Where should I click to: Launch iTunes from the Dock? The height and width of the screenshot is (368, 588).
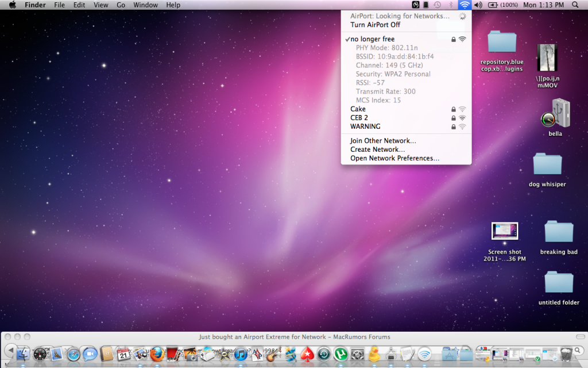click(241, 354)
